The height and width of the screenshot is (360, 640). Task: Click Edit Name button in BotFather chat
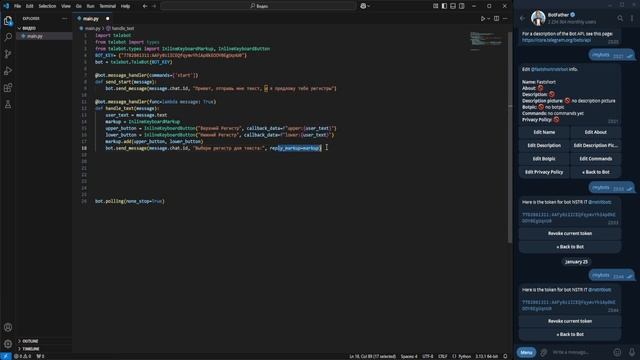click(x=544, y=132)
